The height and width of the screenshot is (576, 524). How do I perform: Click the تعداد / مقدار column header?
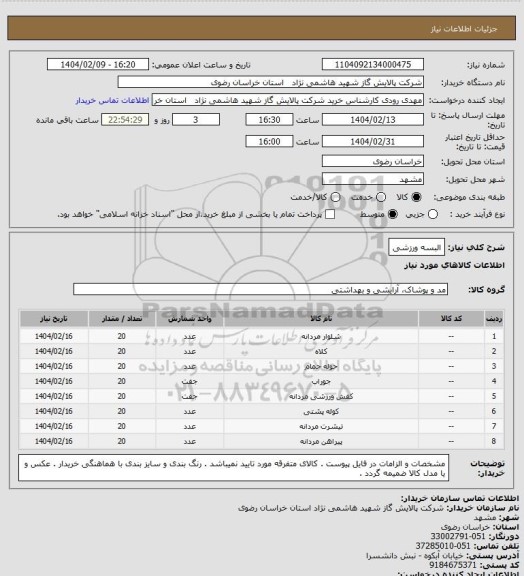pyautogui.click(x=122, y=318)
